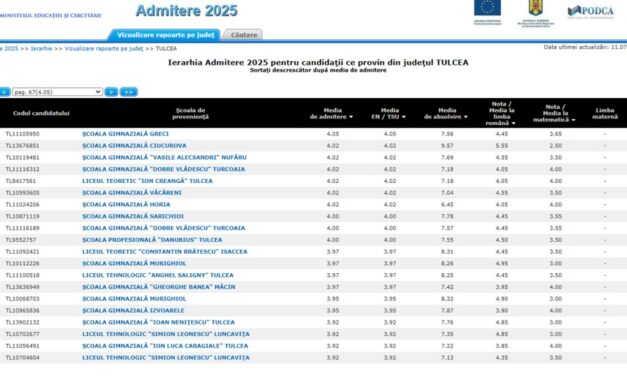
Task: Sort by the 'Media EN / TSU' column
Action: (388, 114)
